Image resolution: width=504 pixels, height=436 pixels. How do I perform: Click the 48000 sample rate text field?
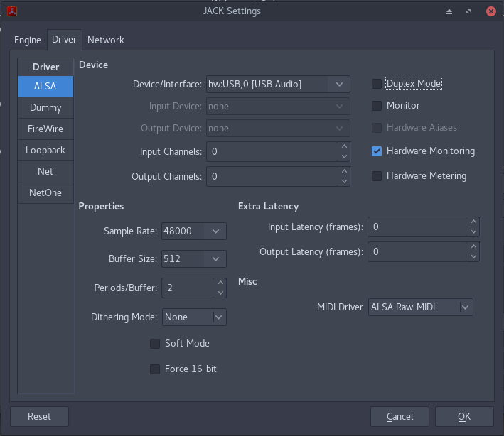pyautogui.click(x=183, y=231)
